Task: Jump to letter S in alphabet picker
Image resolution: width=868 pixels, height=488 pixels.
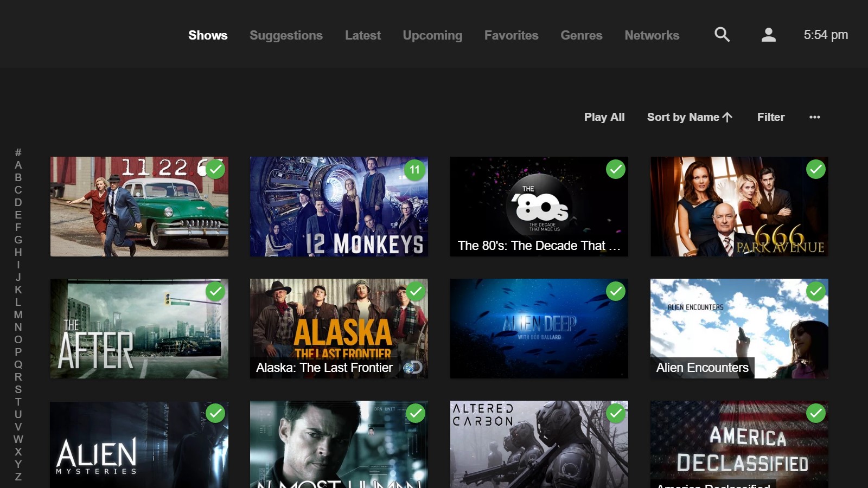Action: click(18, 389)
